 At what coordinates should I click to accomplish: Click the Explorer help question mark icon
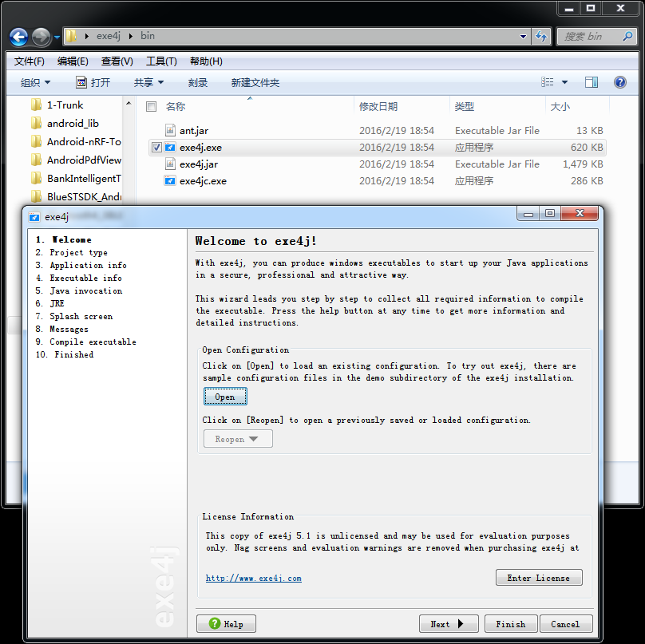(x=620, y=82)
